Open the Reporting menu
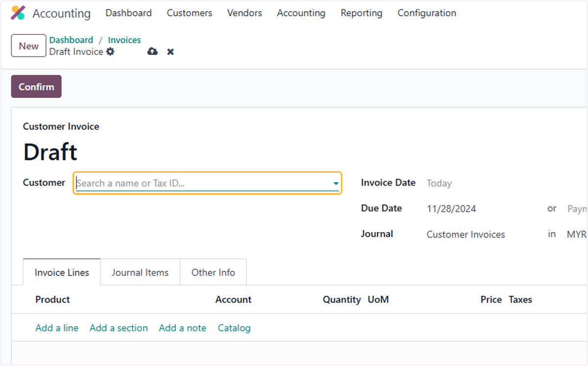The height and width of the screenshot is (366, 588). (x=361, y=13)
